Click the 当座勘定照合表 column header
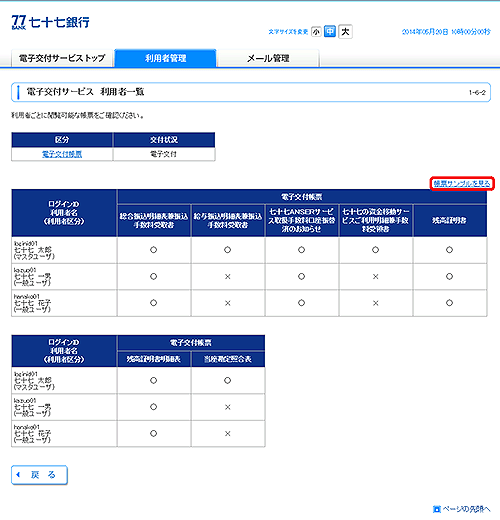 [x=228, y=359]
